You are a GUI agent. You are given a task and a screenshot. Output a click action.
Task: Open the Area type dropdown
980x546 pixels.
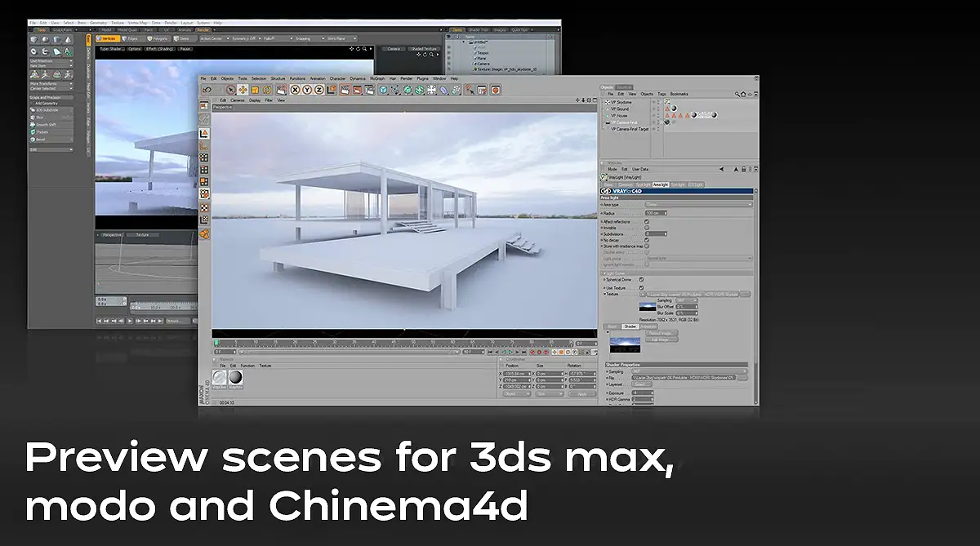697,204
